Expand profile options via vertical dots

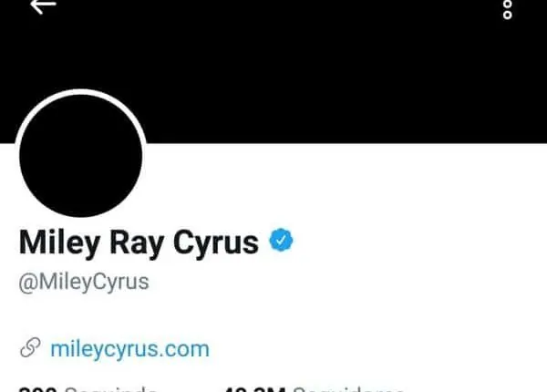coord(508,9)
